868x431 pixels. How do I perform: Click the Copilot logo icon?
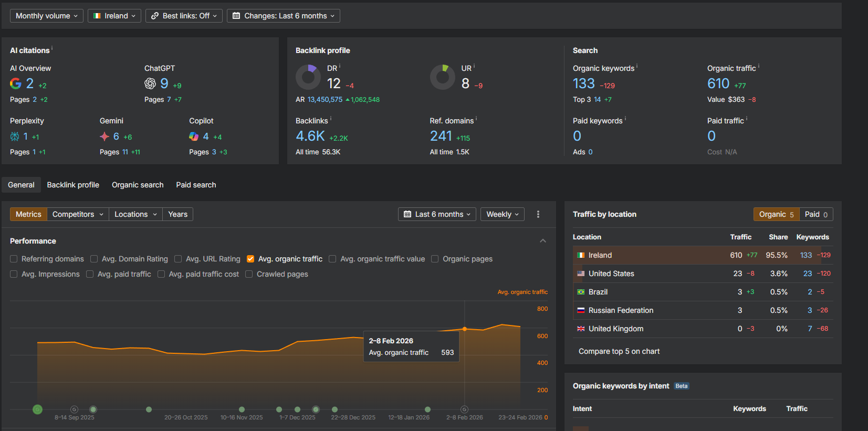click(x=194, y=136)
